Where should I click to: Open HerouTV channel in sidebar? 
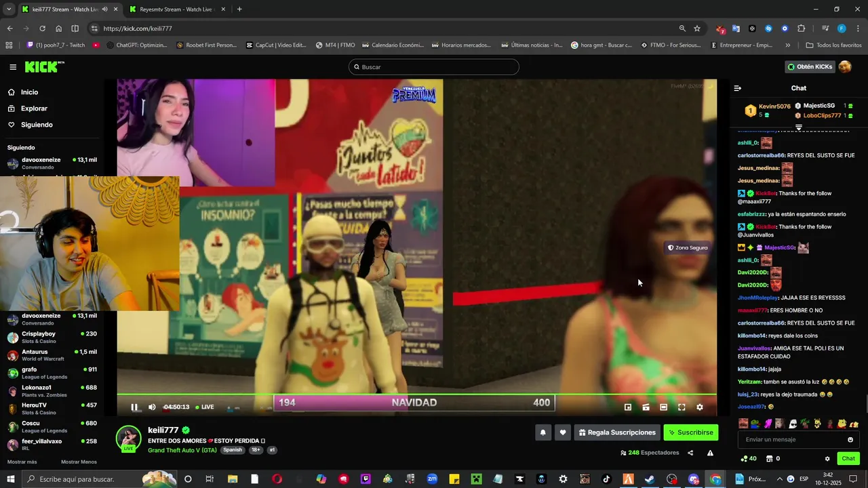pyautogui.click(x=52, y=409)
